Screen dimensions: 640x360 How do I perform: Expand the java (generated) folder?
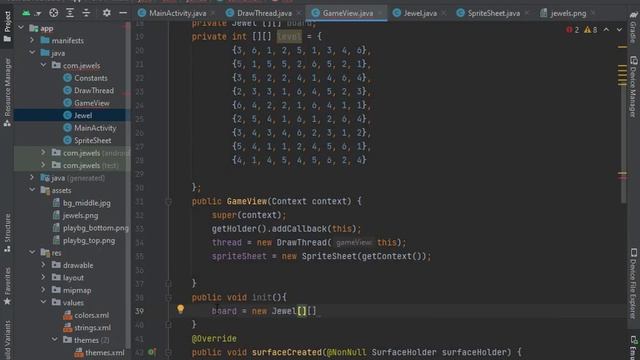[x=32, y=178]
